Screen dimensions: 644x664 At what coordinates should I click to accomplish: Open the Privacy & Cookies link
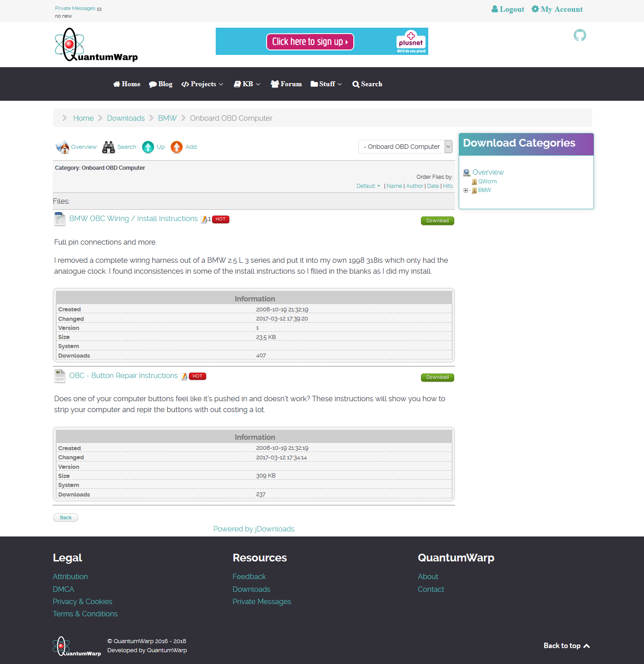point(82,601)
